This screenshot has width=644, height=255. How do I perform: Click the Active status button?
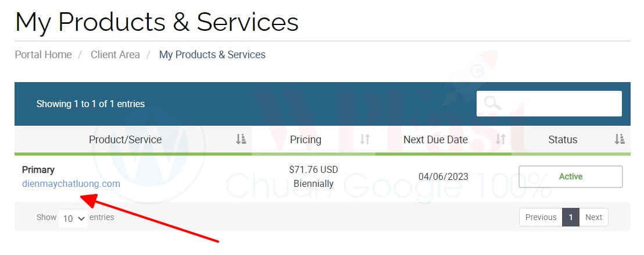(x=570, y=176)
